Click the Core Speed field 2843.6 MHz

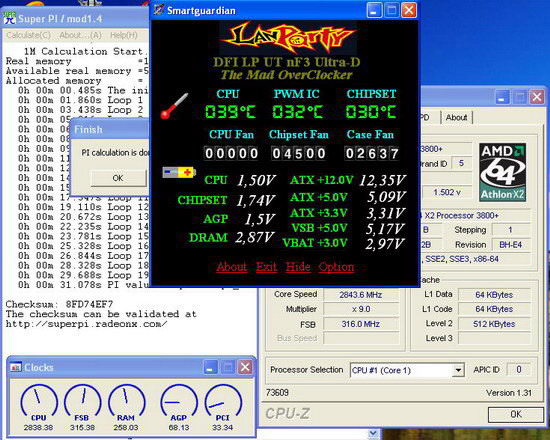coord(361,295)
